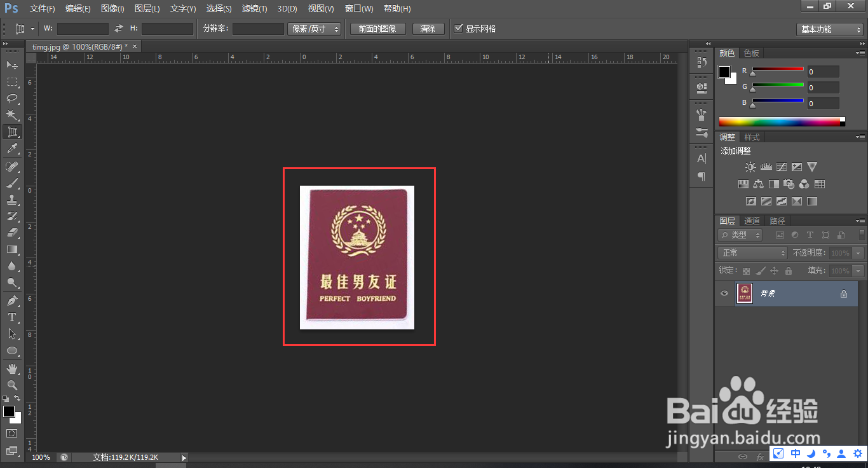Open the layer filter 类型 dropdown
The width and height of the screenshot is (868, 468).
740,235
